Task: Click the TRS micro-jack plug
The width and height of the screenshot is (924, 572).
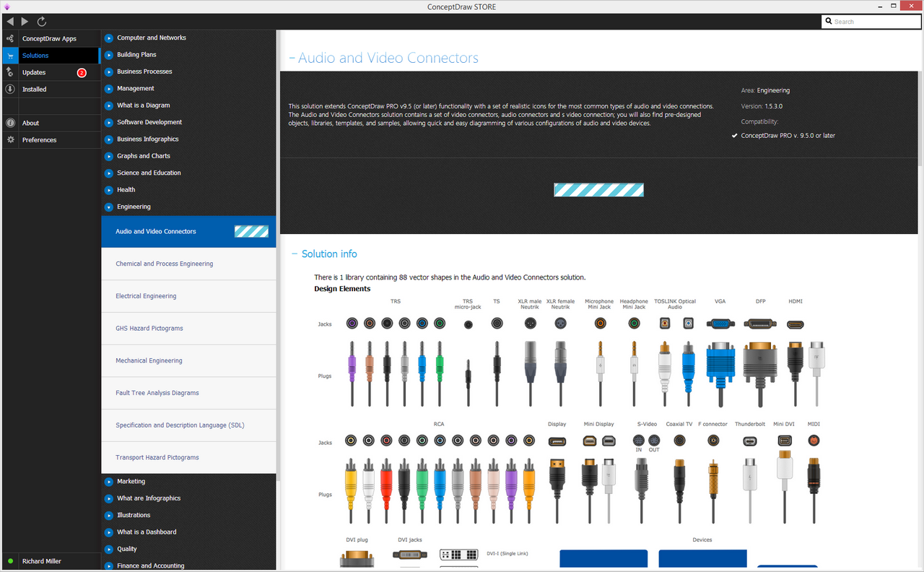Action: pos(468,383)
